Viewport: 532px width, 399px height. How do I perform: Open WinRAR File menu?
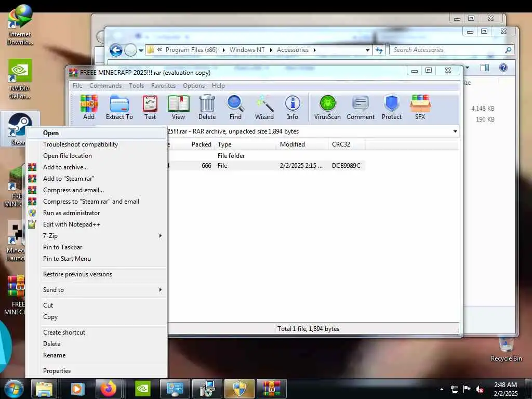tap(77, 86)
